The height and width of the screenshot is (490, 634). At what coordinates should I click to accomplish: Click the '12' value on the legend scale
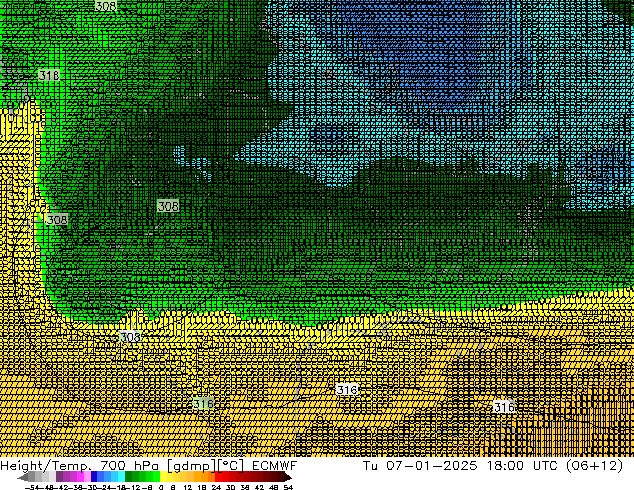pos(188,487)
